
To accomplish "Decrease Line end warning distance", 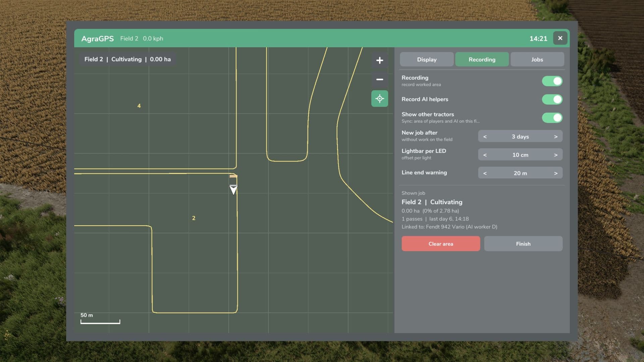I will 485,173.
